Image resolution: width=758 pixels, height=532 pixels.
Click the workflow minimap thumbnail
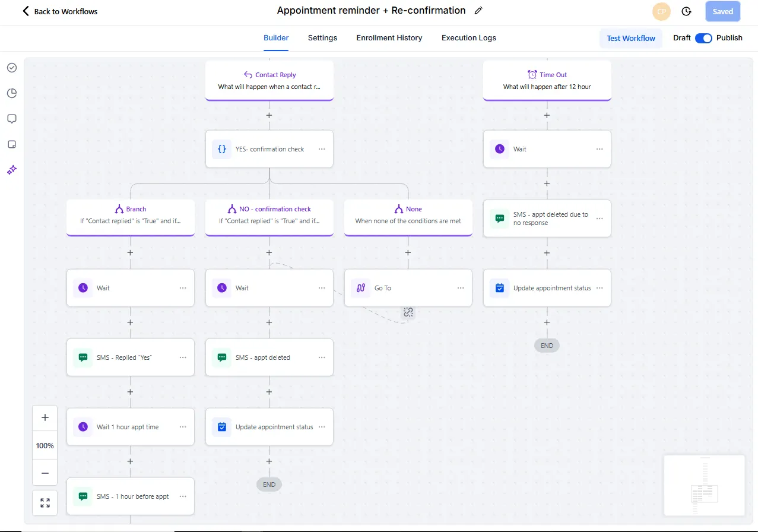click(704, 485)
